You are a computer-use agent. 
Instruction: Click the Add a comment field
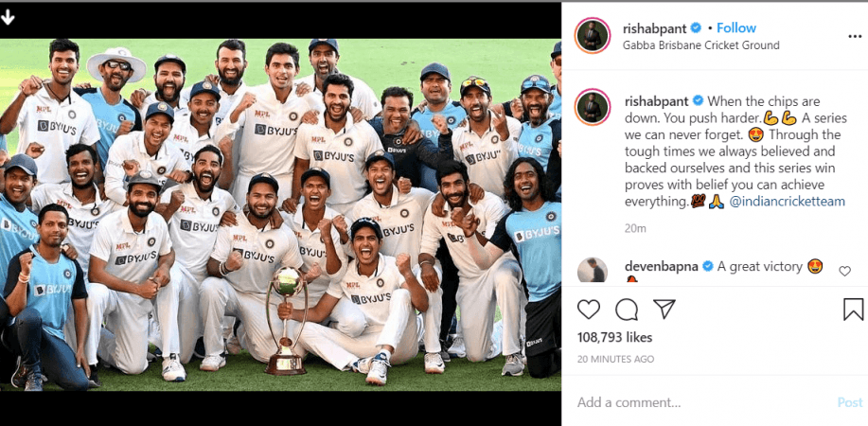(703, 402)
